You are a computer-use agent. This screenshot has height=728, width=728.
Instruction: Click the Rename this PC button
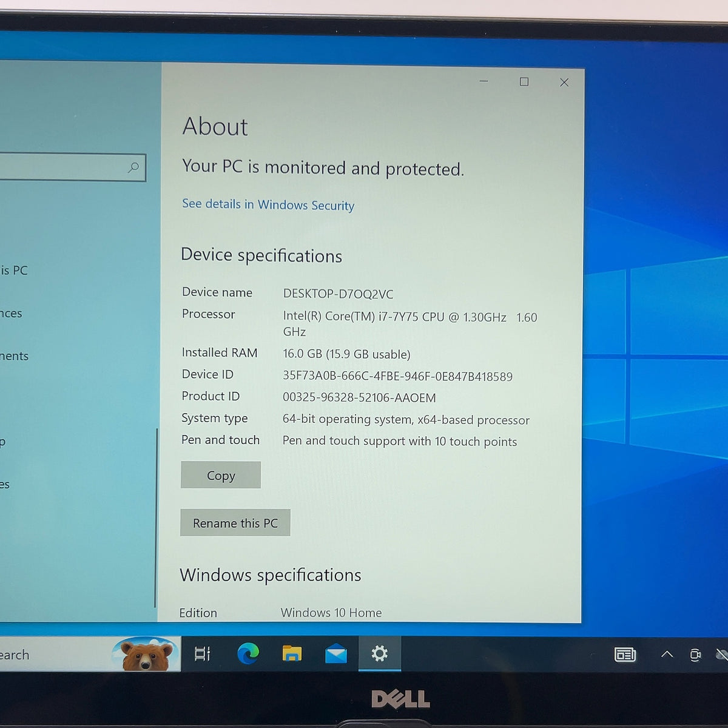[x=235, y=523]
